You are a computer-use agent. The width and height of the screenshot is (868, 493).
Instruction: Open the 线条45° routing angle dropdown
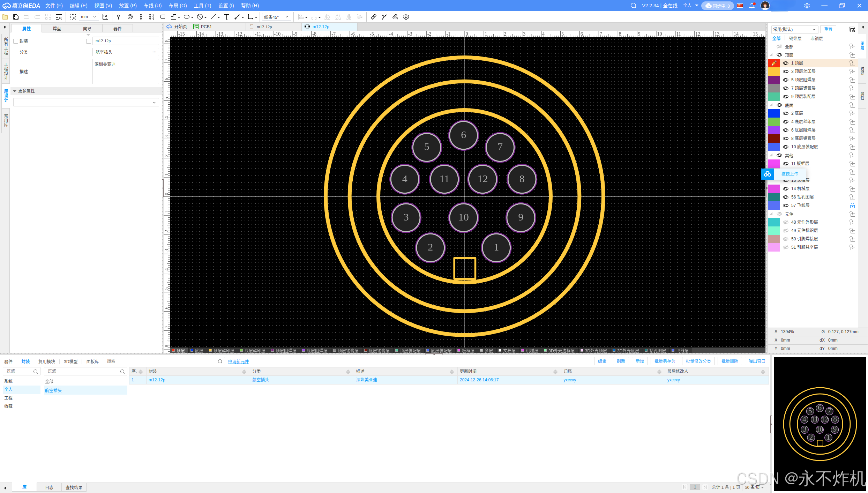(276, 17)
